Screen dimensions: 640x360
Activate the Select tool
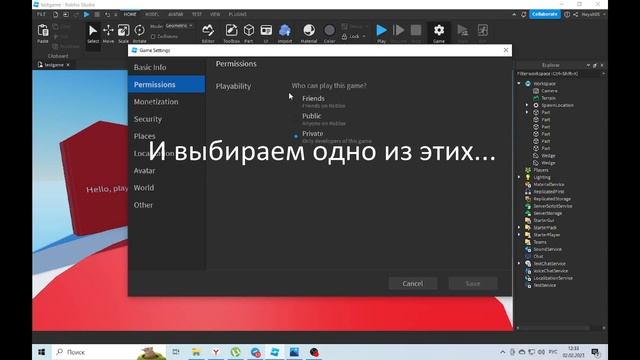tap(93, 33)
